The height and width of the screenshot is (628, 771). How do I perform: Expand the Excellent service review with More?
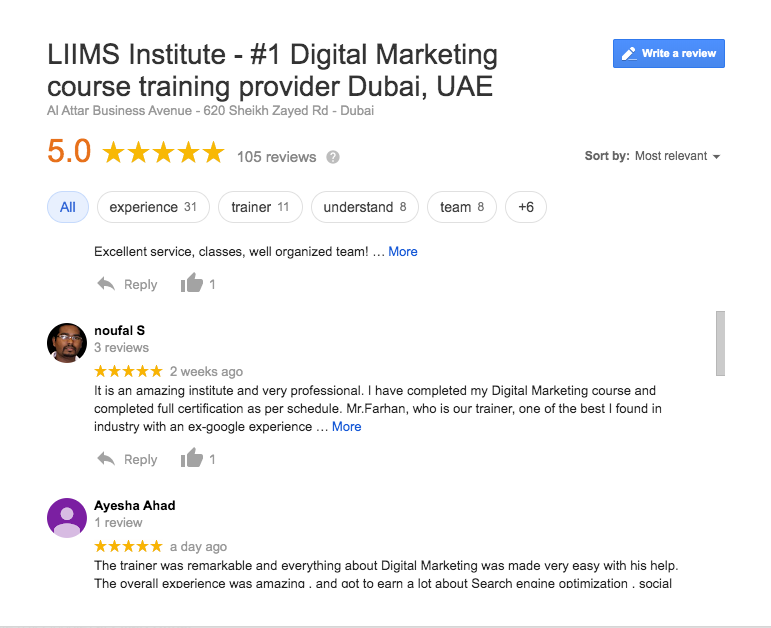[403, 252]
